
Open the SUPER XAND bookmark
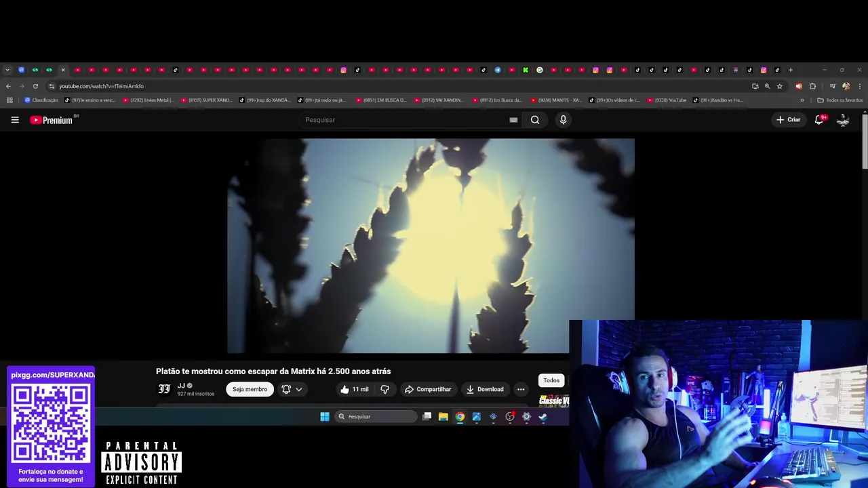207,100
